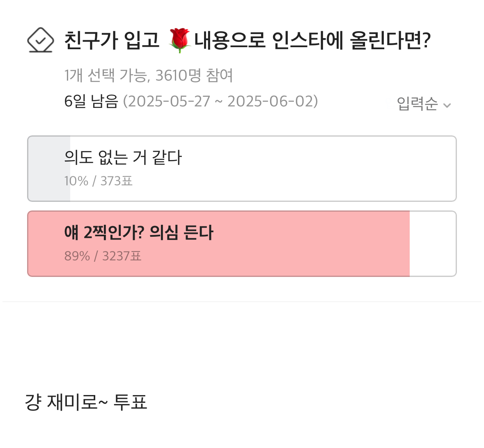The image size is (484, 448).
Task: Click the poll title 친구가 입고 내용으로 인스타에 올린다면?
Action: pyautogui.click(x=247, y=41)
